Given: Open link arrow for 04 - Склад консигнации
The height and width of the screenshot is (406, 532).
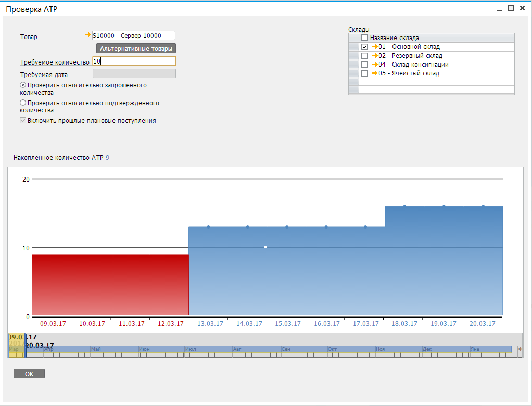Looking at the screenshot, I should (x=375, y=65).
